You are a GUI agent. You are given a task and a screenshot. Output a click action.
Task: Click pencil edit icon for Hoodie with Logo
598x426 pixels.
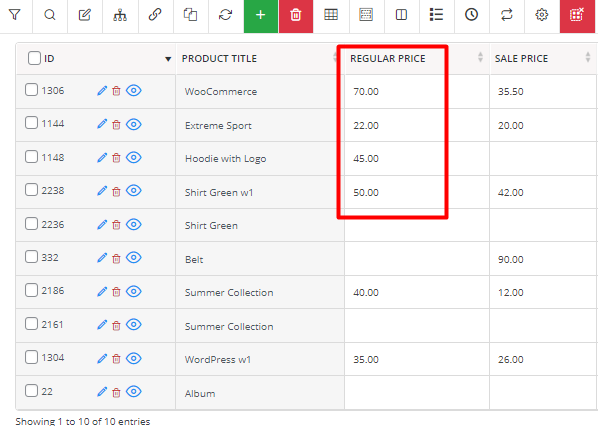click(x=102, y=158)
